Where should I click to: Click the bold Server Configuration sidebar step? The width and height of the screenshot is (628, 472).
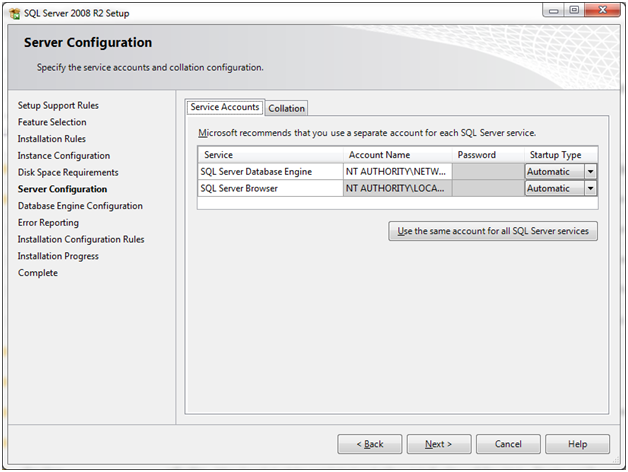62,189
